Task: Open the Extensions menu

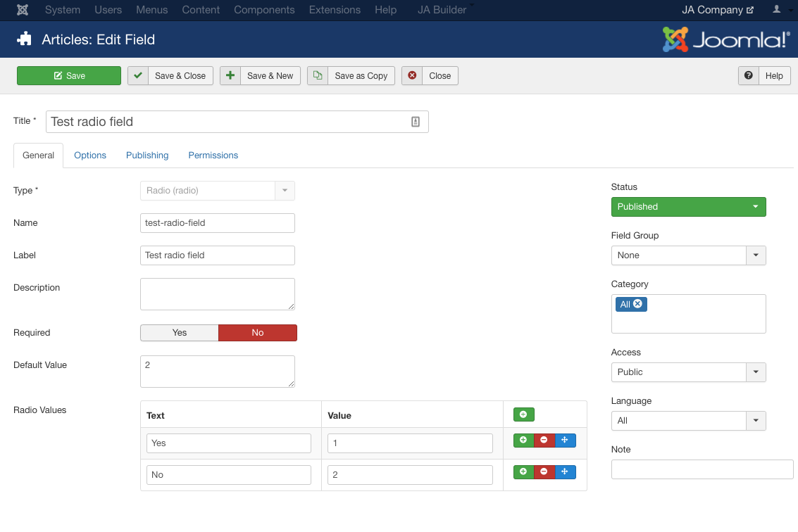Action: point(335,10)
